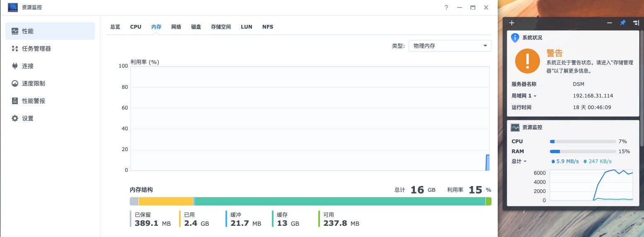This screenshot has width=644, height=237.
Task: Minimize the widget panel
Action: coord(610,23)
